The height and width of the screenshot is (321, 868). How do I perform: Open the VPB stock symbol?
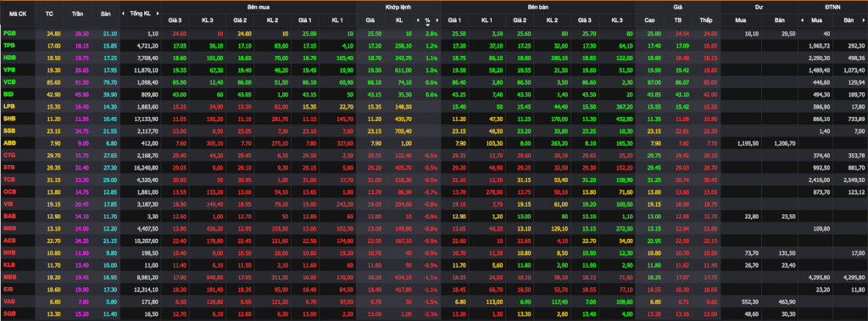9,70
